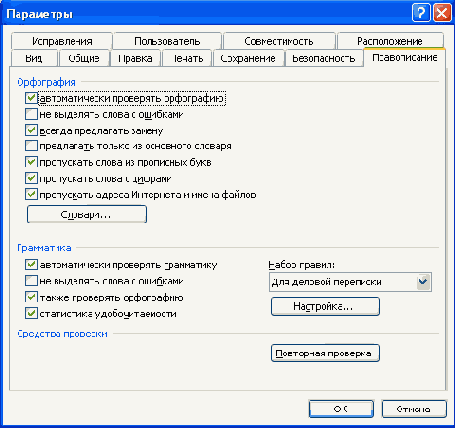Expand the Набор правил dropdown arrow
The image size is (455, 428).
pos(423,282)
